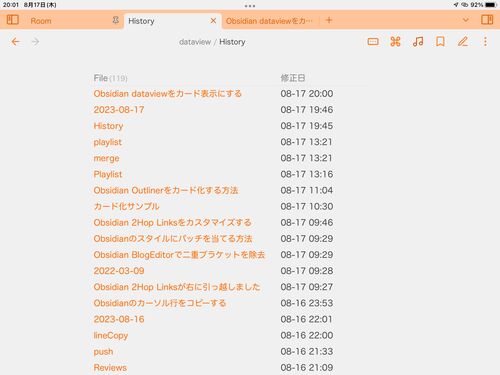This screenshot has height=375, width=500.
Task: Open the History link in the table
Action: point(108,126)
